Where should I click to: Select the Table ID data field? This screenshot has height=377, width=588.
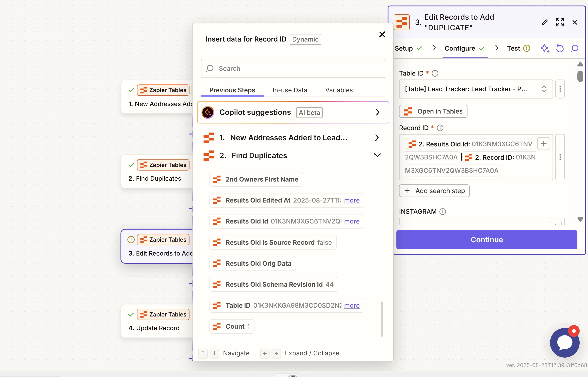[x=287, y=305]
